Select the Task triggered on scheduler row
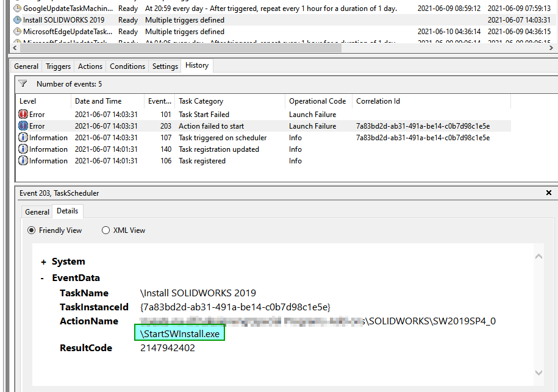The image size is (558, 392). pos(263,138)
